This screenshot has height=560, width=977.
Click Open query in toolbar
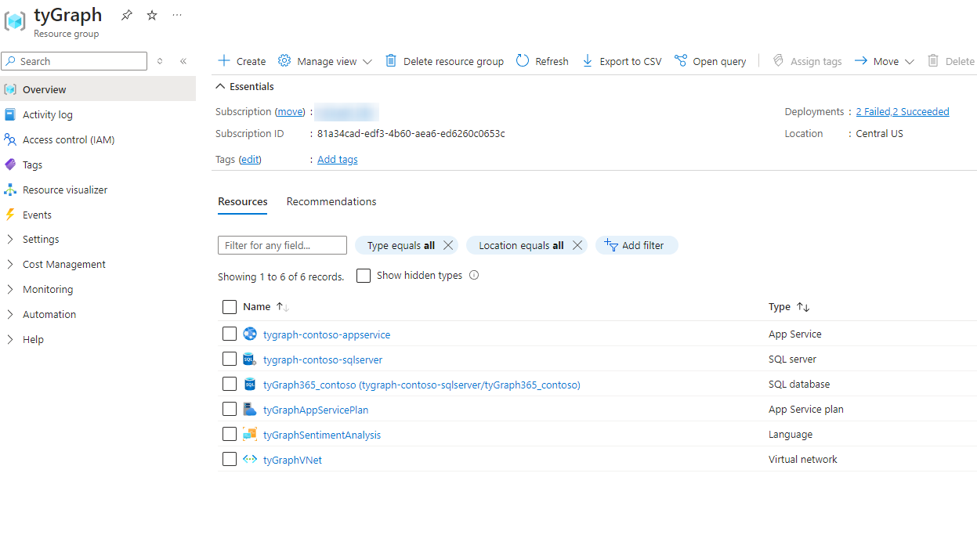coord(710,61)
